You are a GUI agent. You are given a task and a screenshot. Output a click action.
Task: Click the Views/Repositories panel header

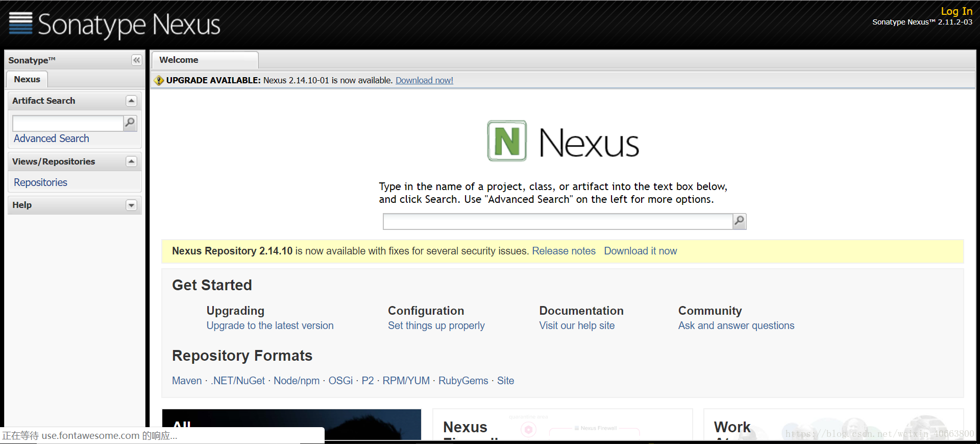tap(75, 161)
